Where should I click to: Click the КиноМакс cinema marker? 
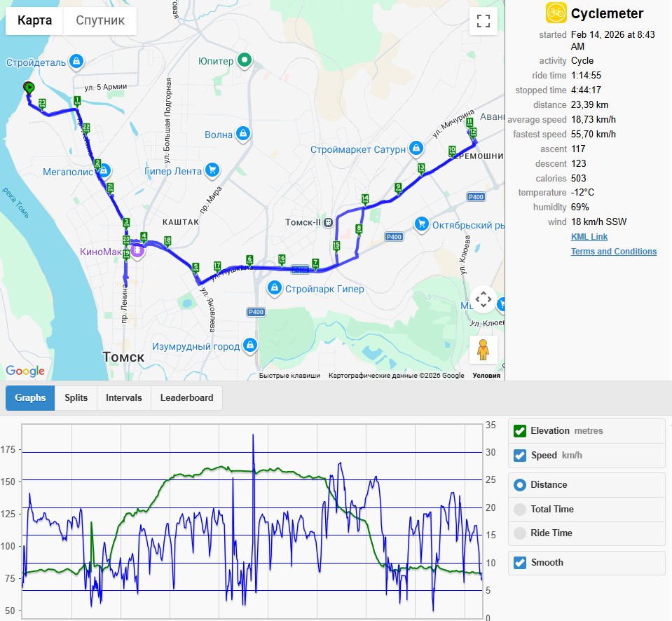pos(137,250)
